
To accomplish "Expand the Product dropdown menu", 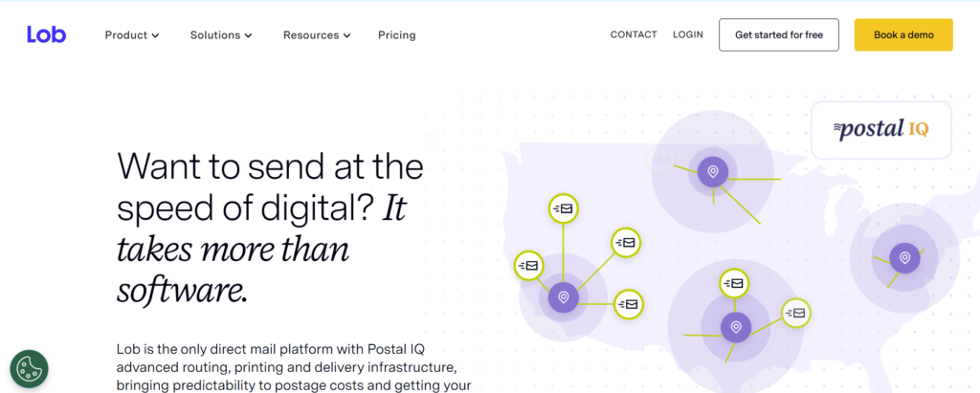I will pyautogui.click(x=132, y=35).
